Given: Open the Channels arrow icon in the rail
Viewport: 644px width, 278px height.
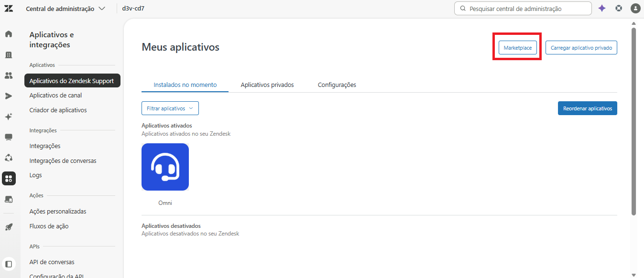Looking at the screenshot, I should coord(9,96).
